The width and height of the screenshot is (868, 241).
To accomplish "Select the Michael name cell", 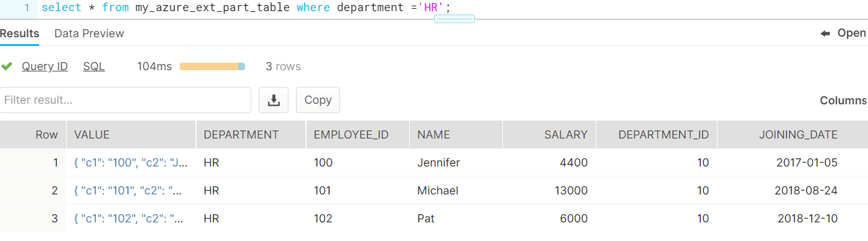I will (x=438, y=191).
